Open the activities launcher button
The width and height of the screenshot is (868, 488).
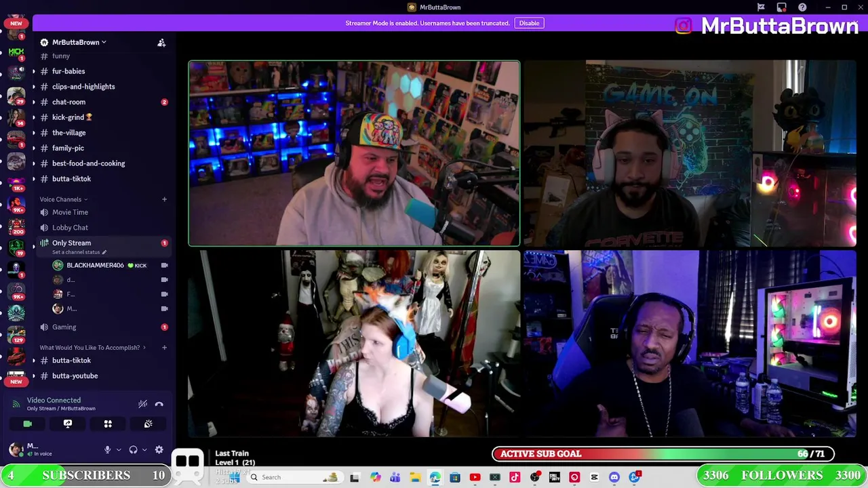click(x=108, y=424)
